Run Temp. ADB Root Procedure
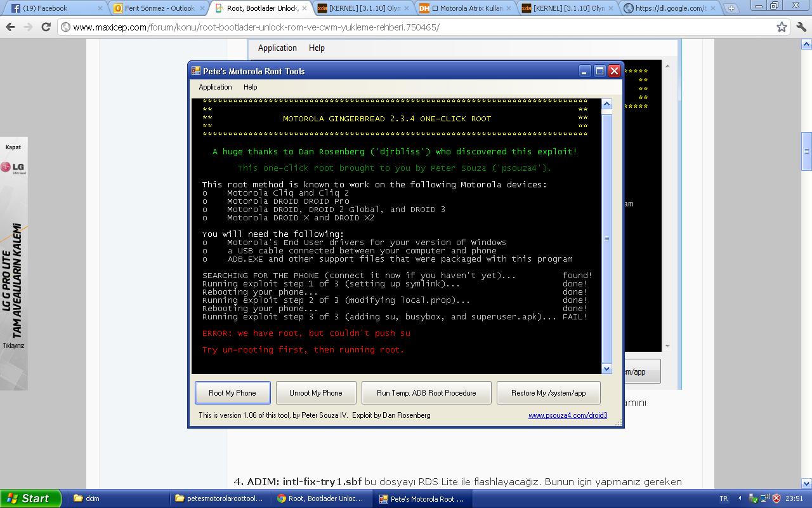Image resolution: width=812 pixels, height=508 pixels. click(426, 392)
